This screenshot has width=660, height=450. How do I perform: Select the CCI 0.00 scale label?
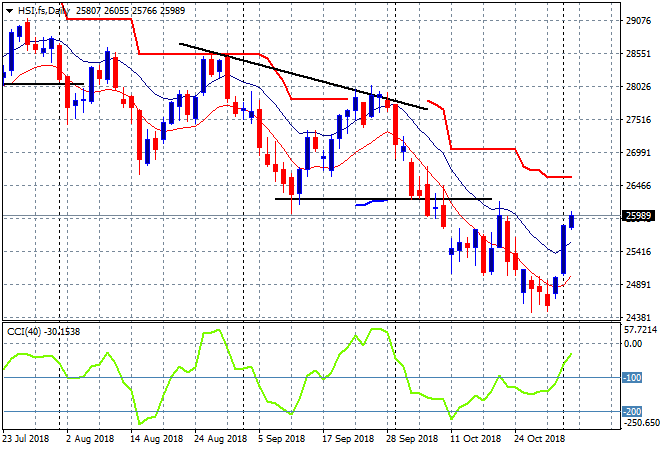633,344
